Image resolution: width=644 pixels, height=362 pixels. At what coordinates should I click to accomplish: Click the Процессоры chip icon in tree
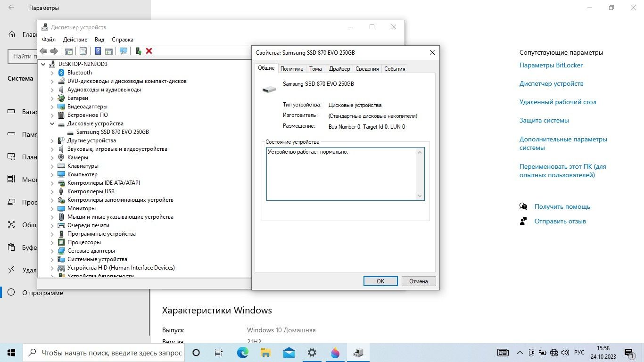[x=61, y=242]
